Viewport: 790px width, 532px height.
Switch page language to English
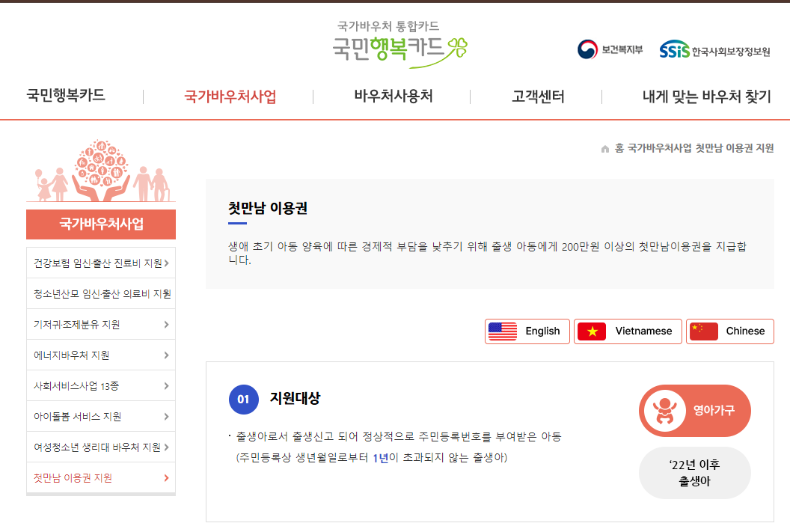point(527,331)
